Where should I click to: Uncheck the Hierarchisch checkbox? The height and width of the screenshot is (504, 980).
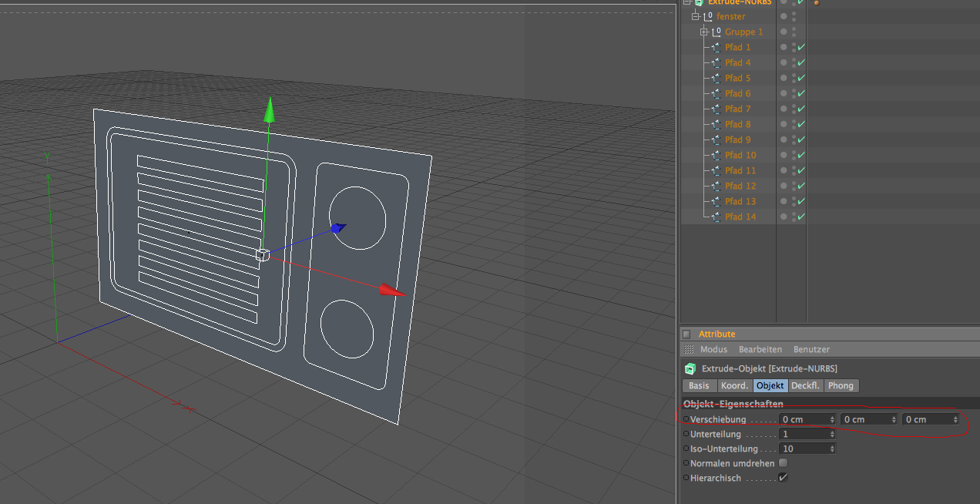click(783, 478)
